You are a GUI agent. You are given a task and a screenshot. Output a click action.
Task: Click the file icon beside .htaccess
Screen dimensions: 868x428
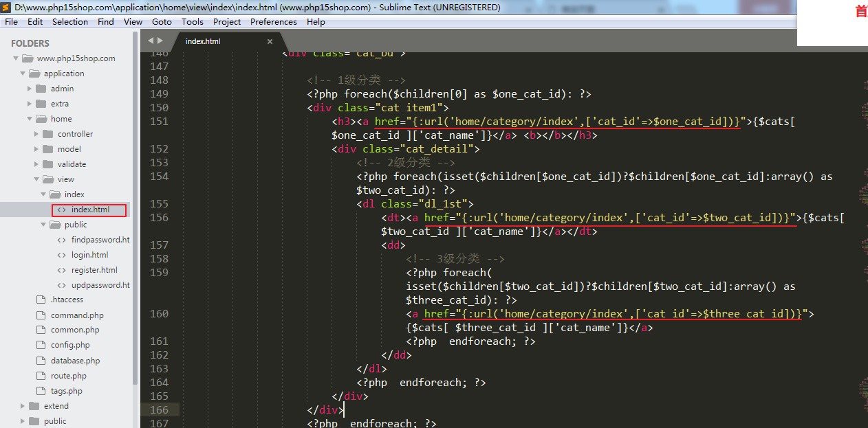tap(41, 300)
